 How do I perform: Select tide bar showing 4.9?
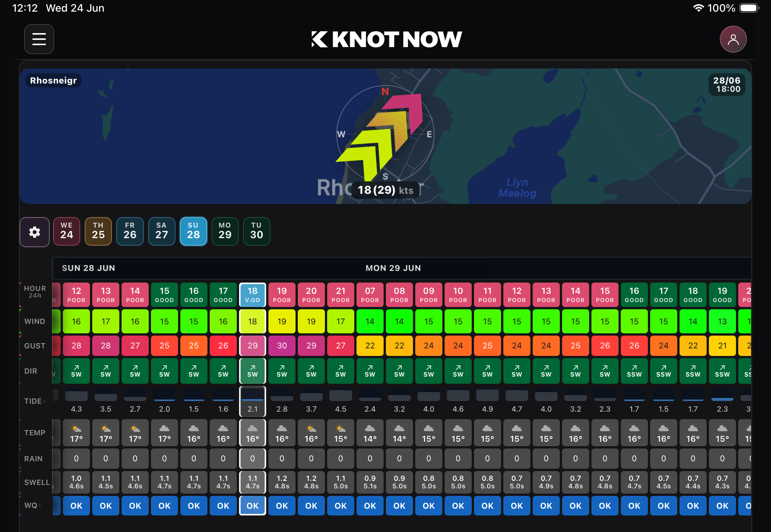(x=488, y=395)
